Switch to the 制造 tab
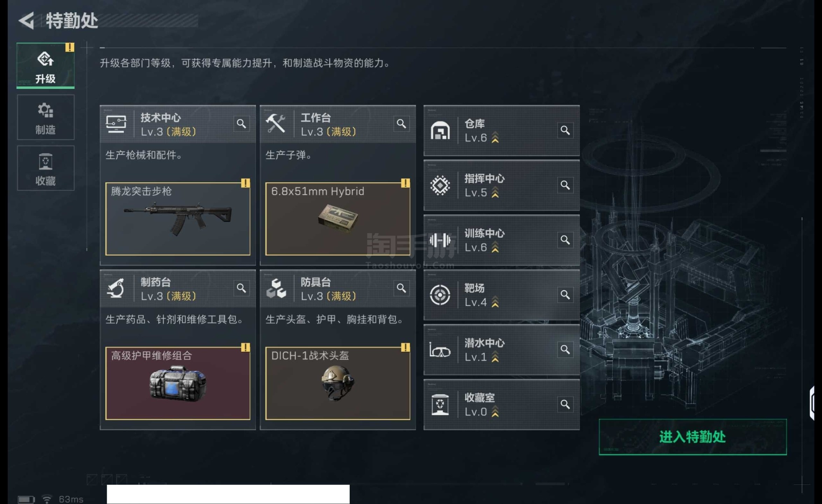 pos(46,117)
